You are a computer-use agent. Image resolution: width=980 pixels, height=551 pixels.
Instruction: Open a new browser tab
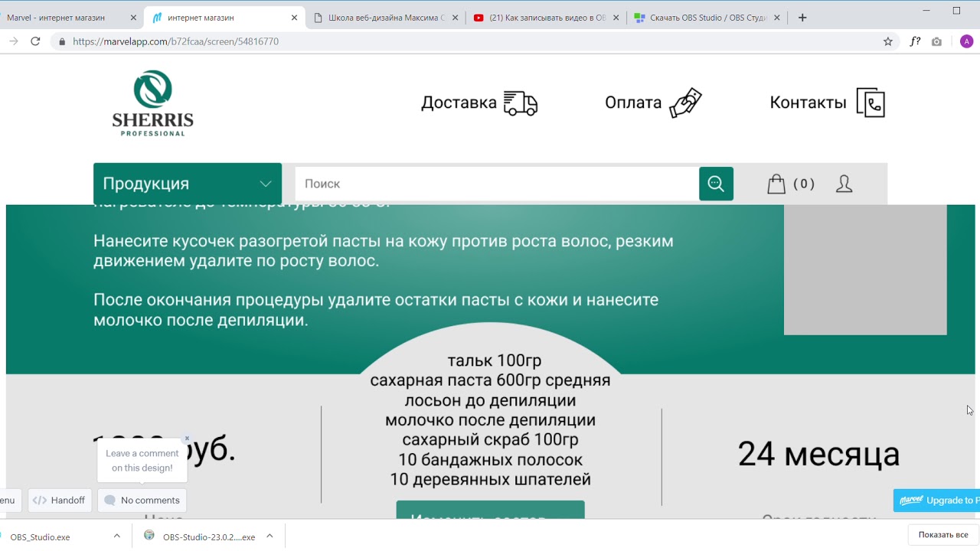(x=802, y=18)
